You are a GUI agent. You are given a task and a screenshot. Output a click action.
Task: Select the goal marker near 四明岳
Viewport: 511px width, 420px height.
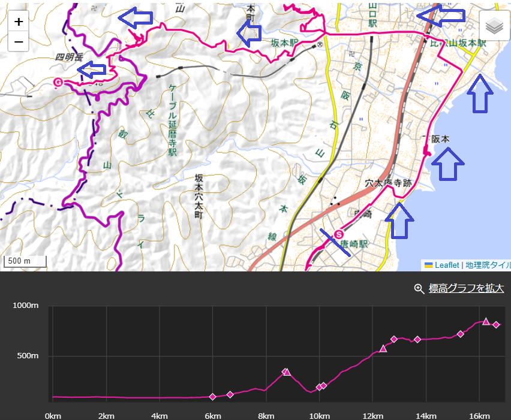click(x=58, y=82)
